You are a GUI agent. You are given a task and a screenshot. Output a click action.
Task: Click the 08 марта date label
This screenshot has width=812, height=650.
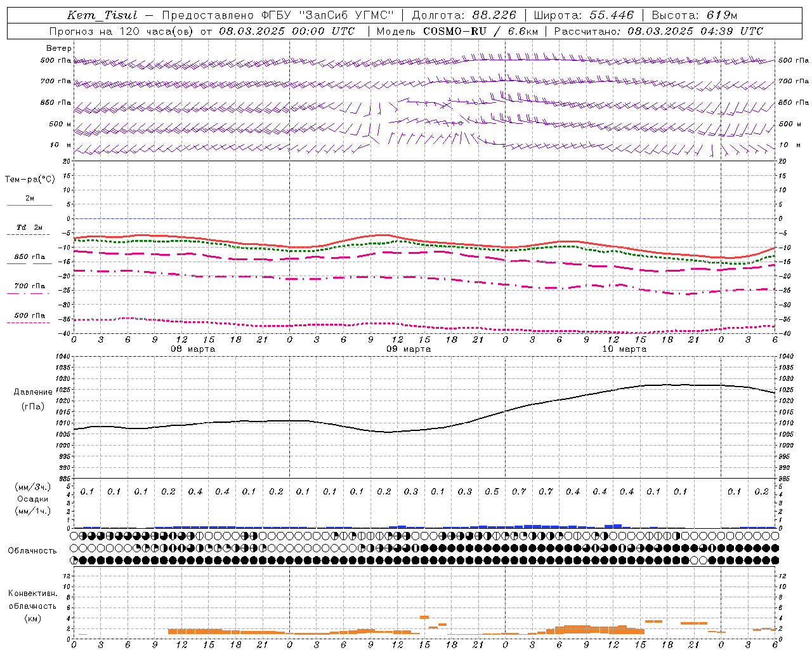pos(193,348)
